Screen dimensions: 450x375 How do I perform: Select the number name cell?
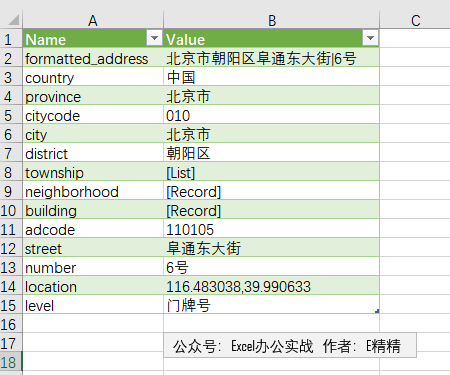[x=93, y=267]
